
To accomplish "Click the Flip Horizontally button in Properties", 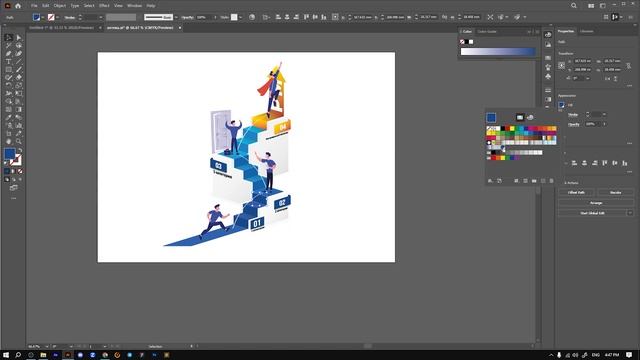I will click(x=607, y=78).
